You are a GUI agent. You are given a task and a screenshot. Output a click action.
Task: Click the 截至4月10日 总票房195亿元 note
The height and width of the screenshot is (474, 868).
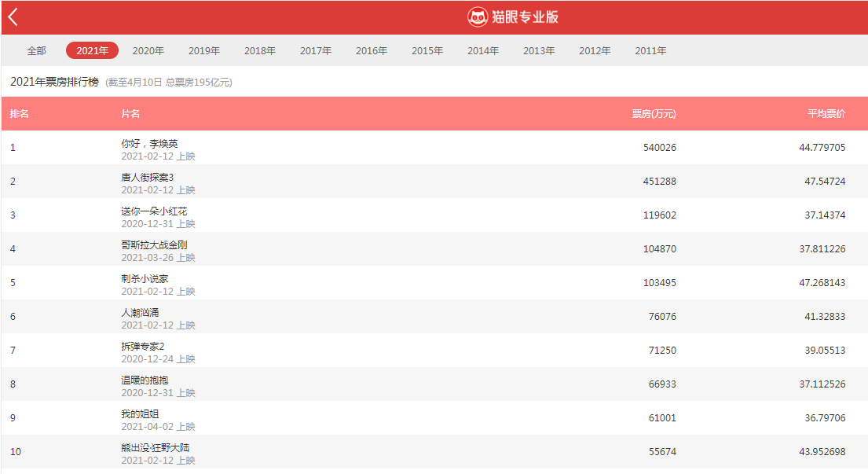(x=169, y=83)
